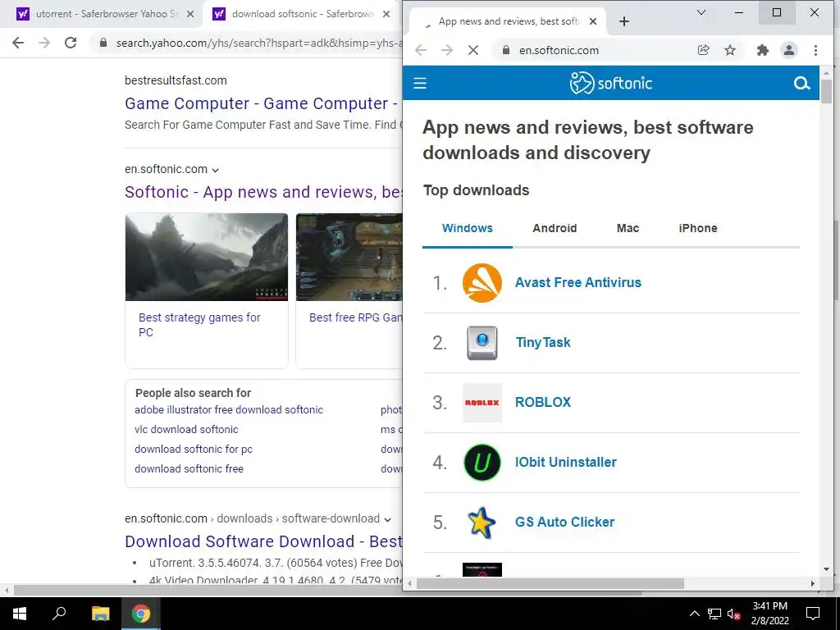Click the Softonic logo in header
This screenshot has height=630, width=840.
pos(610,83)
